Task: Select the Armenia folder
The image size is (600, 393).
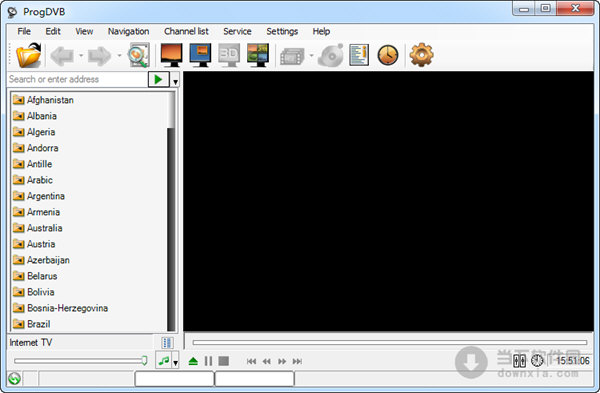Action: [x=36, y=212]
